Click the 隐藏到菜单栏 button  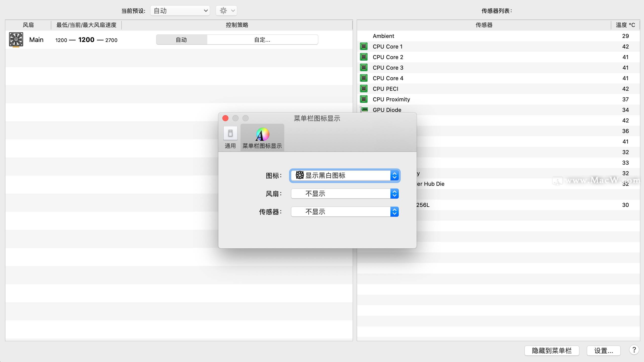coord(552,350)
